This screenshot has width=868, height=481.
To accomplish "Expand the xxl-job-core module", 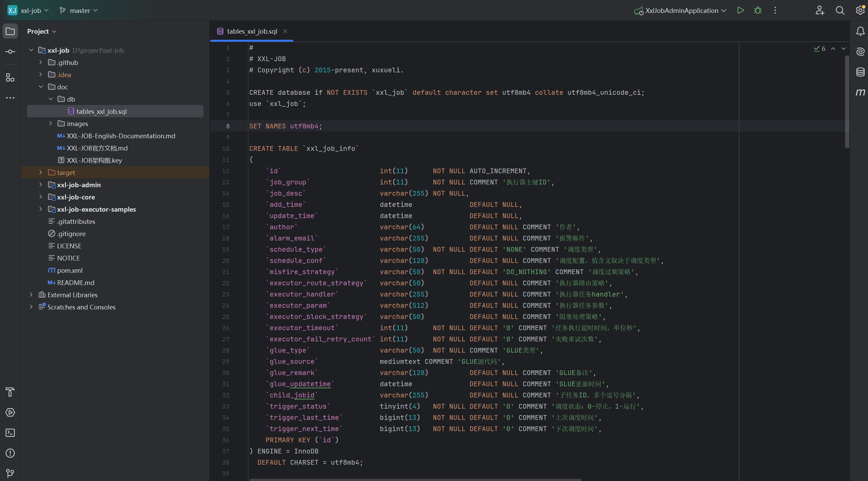I will click(41, 197).
